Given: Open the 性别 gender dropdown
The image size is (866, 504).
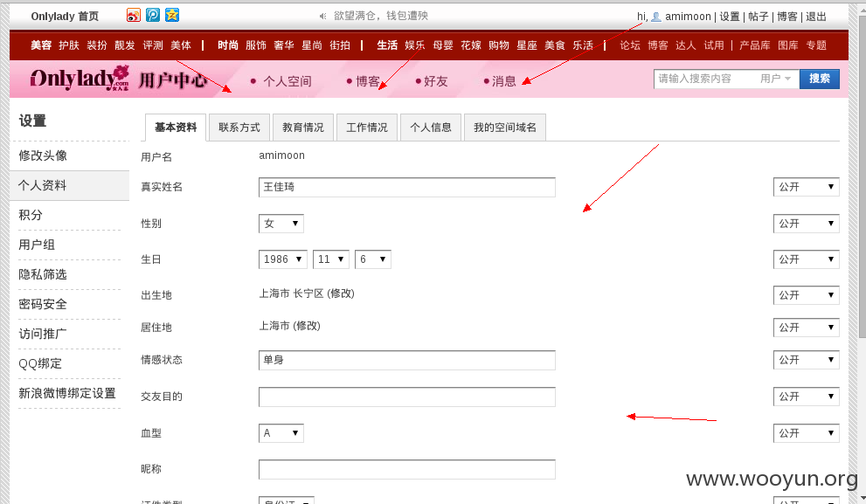Looking at the screenshot, I should [281, 224].
